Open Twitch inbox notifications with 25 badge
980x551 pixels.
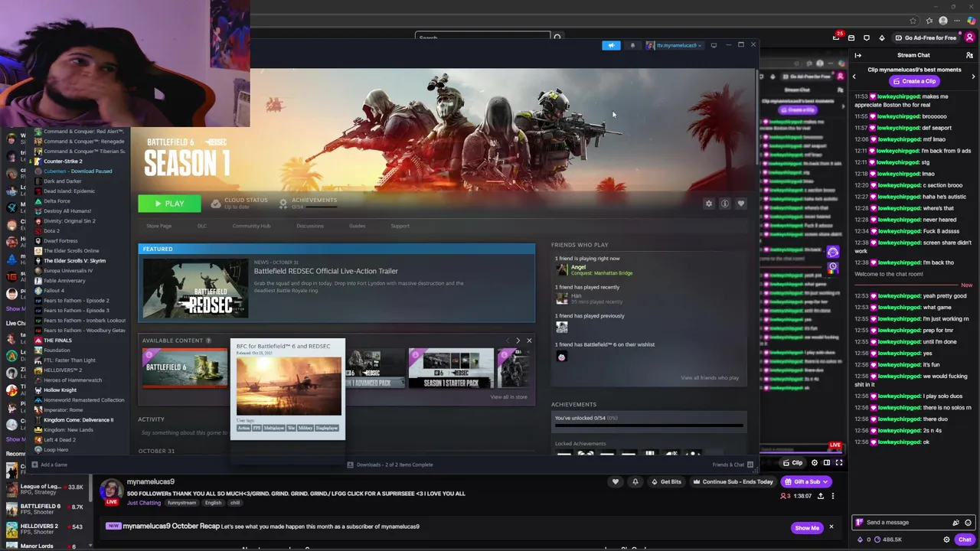837,37
